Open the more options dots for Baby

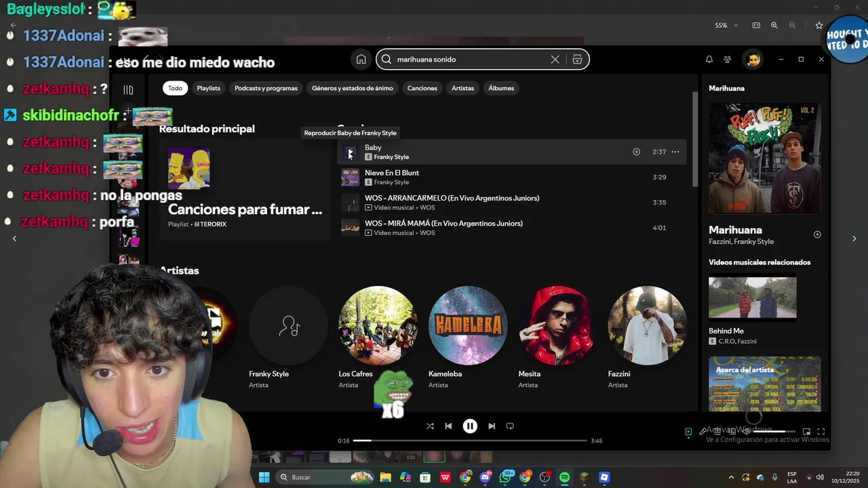[675, 152]
